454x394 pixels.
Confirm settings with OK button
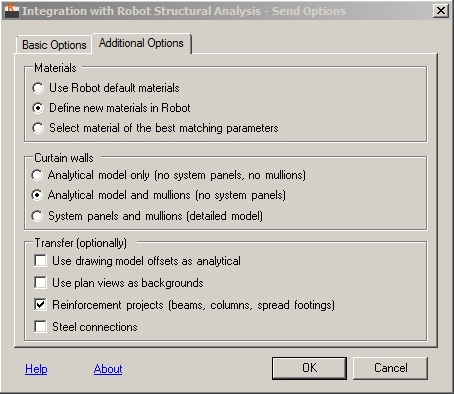point(309,368)
